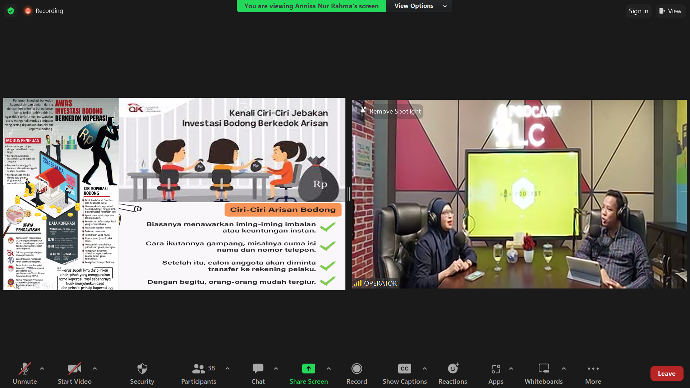Viewport: 690px width, 388px height.
Task: Open the Apps icon
Action: [495, 369]
